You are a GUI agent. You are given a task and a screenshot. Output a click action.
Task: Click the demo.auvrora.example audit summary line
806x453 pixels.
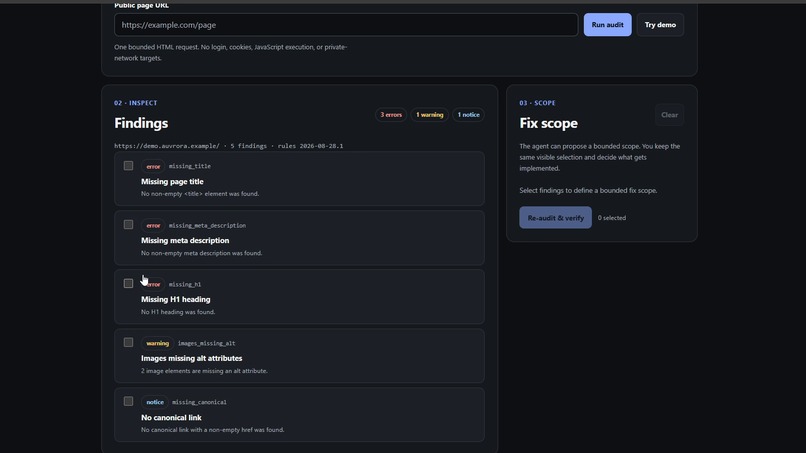[x=229, y=146]
